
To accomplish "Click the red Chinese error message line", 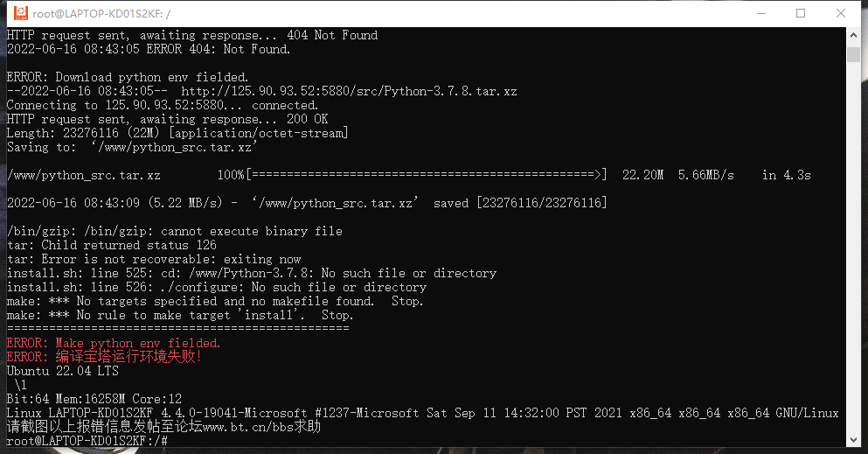I will tap(103, 357).
